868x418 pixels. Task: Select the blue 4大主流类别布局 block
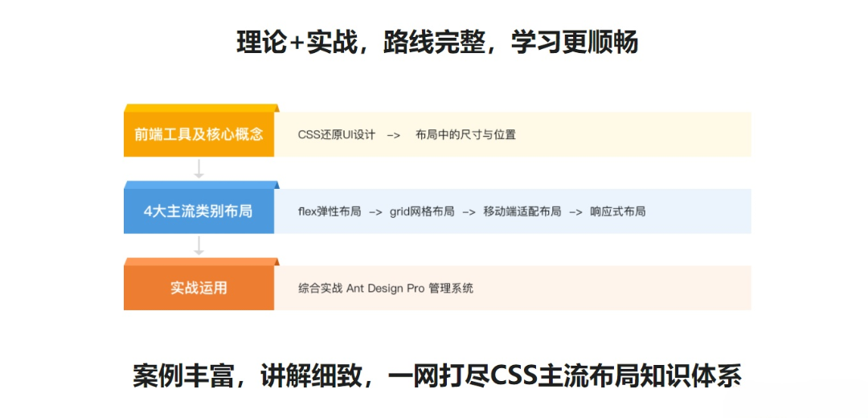tap(199, 211)
